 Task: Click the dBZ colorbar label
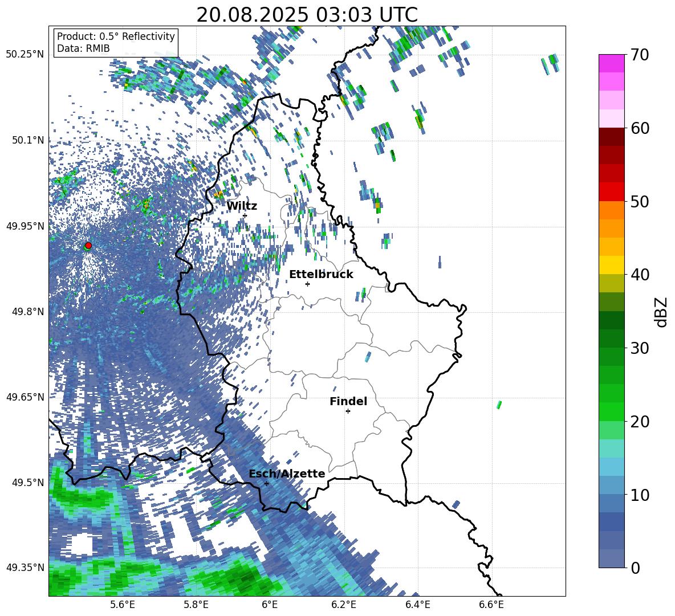point(661,312)
